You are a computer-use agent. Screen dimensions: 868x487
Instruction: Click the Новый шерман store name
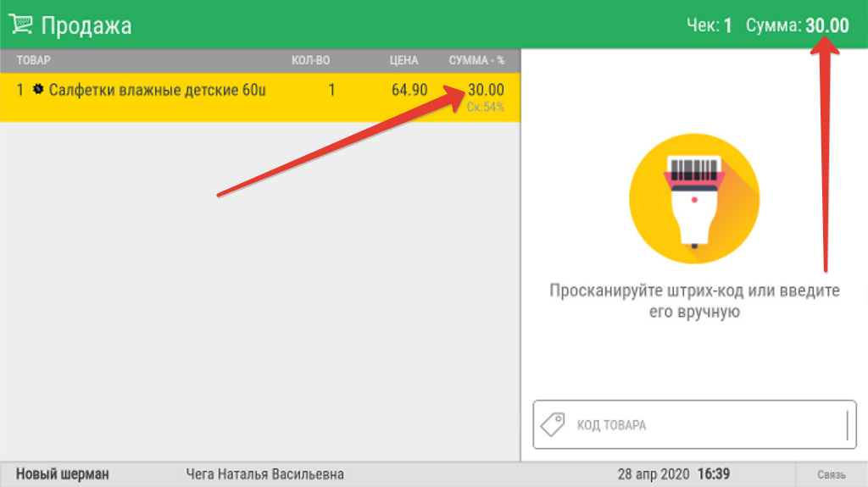coord(62,474)
